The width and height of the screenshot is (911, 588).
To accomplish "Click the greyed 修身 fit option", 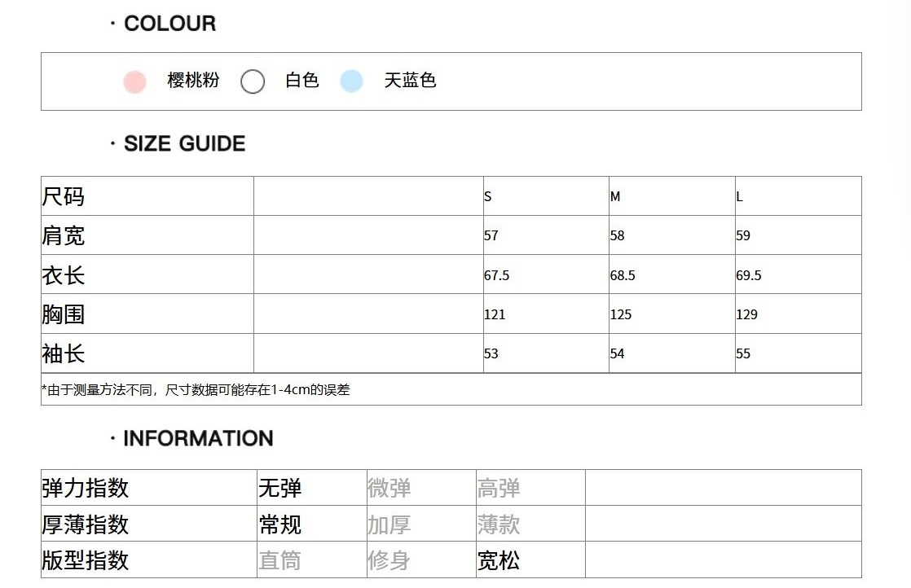I will coord(389,561).
